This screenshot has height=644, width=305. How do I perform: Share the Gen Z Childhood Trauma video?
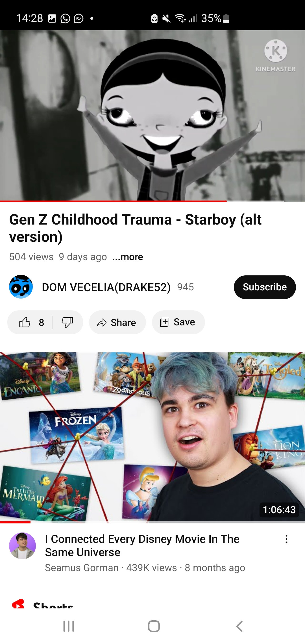117,322
